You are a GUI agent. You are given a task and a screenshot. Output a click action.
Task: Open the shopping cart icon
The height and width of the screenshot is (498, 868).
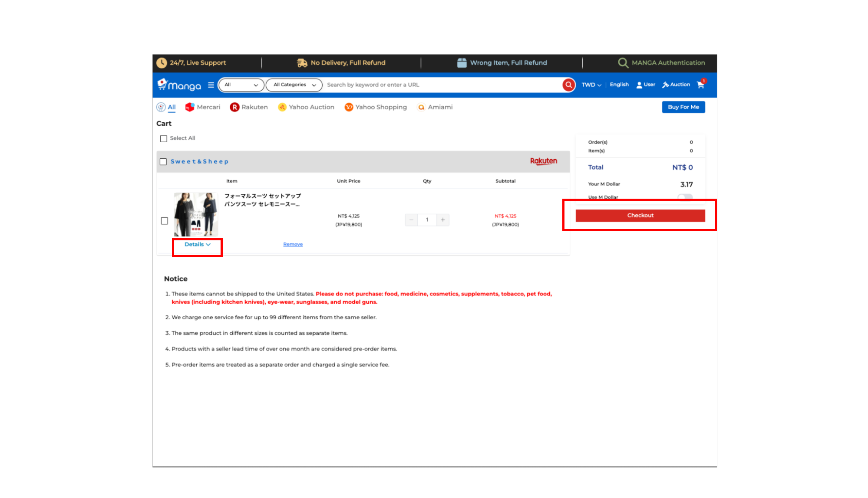point(700,85)
